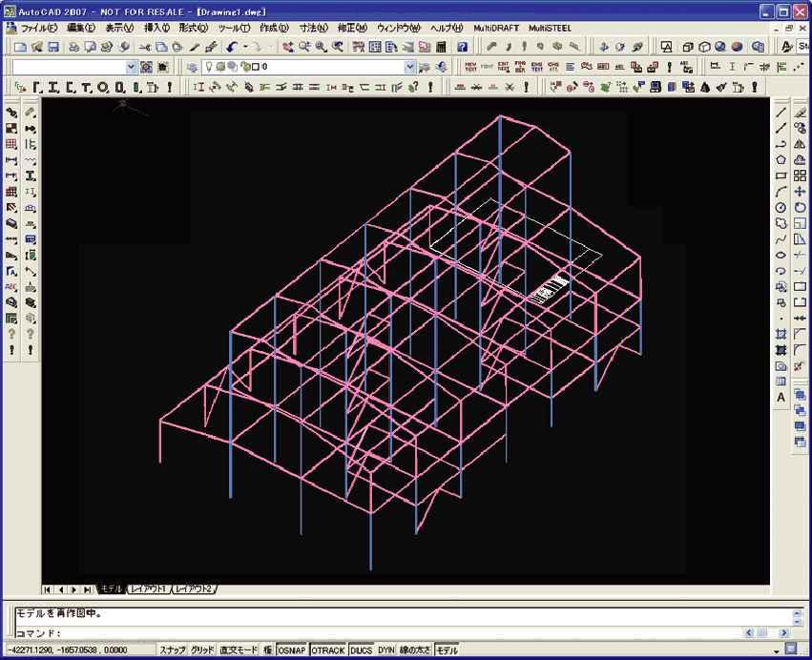
Task: Select the Line draw tool
Action: 781,113
